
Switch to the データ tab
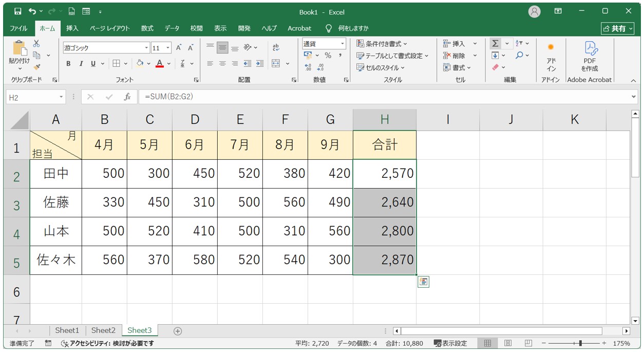[172, 28]
